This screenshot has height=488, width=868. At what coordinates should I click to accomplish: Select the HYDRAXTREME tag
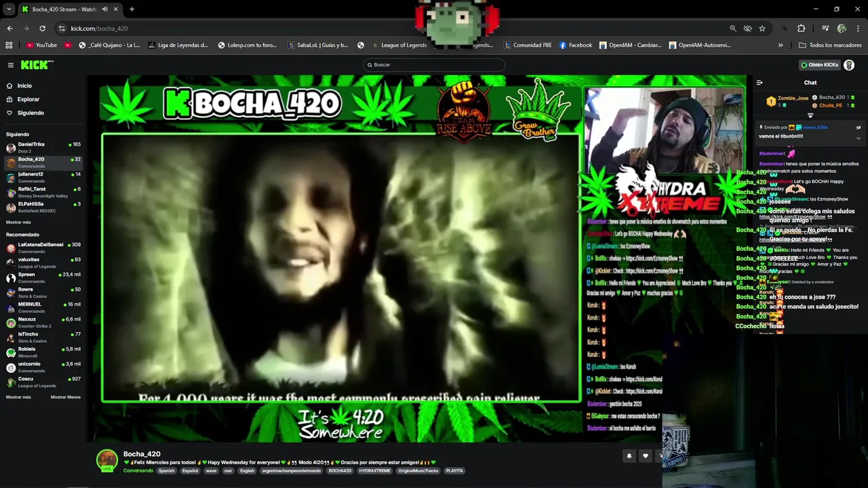374,470
